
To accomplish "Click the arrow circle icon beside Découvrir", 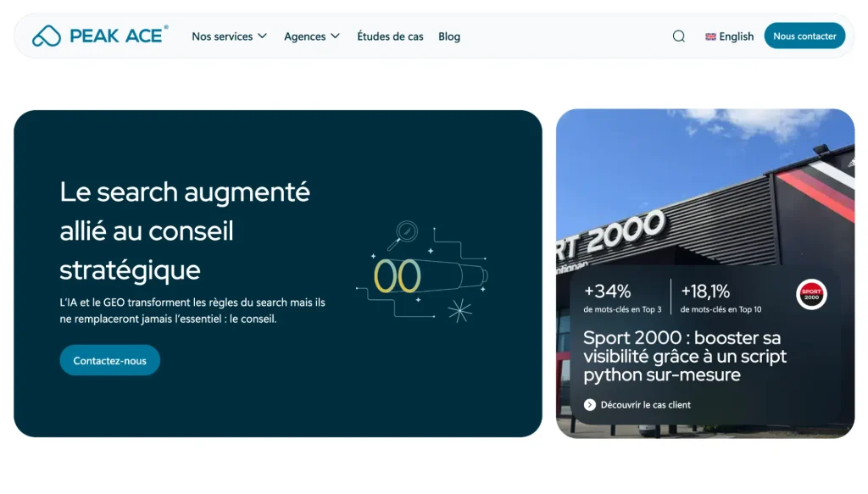I will [x=590, y=405].
